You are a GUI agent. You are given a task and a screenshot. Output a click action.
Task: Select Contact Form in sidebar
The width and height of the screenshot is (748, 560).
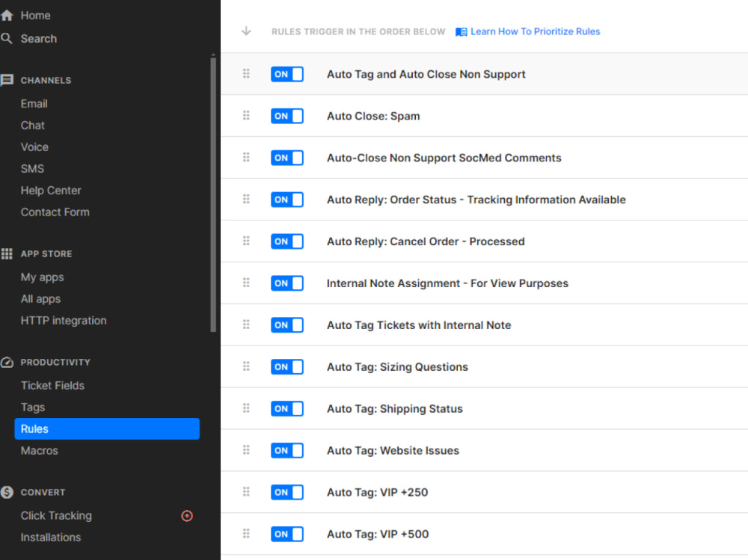[x=55, y=212]
